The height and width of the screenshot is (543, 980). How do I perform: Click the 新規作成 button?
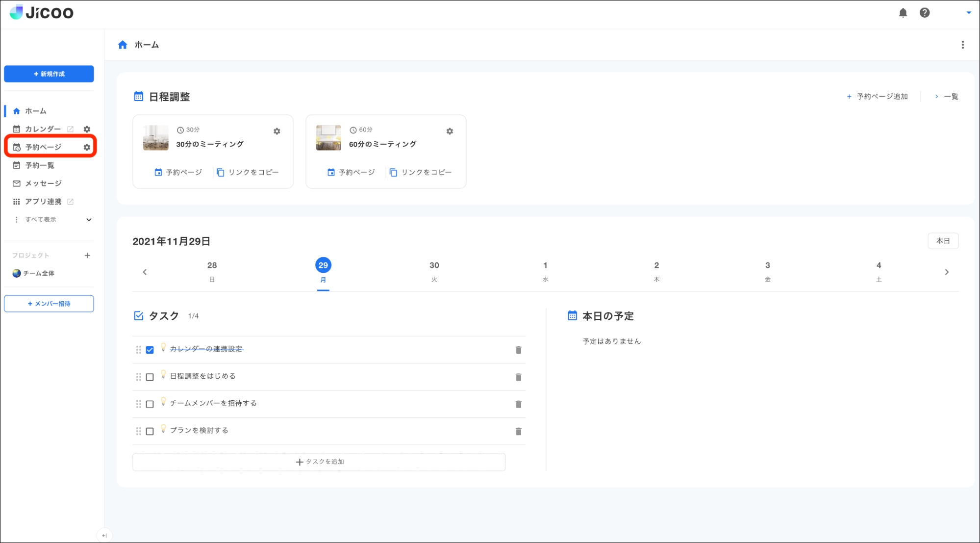(x=49, y=74)
